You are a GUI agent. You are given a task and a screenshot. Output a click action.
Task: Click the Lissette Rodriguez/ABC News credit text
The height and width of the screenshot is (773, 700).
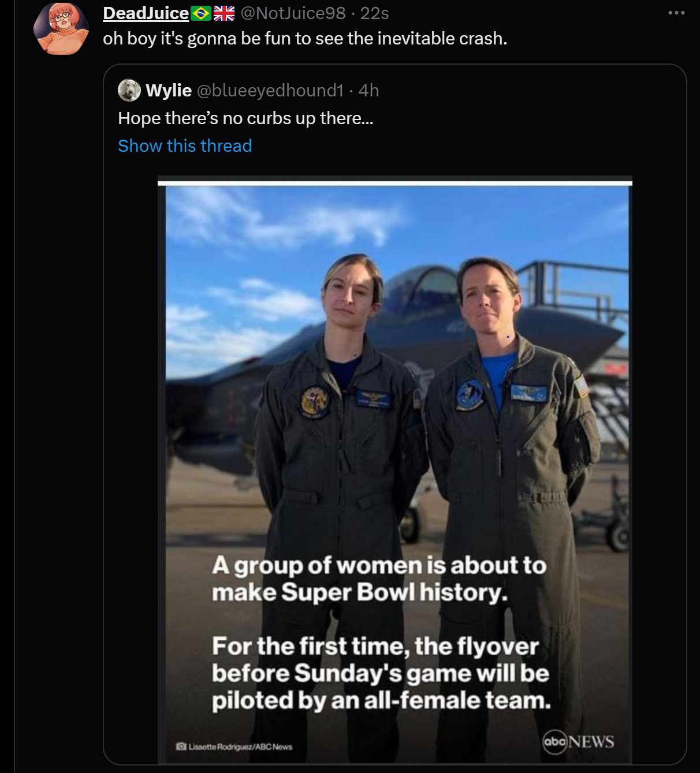click(240, 746)
